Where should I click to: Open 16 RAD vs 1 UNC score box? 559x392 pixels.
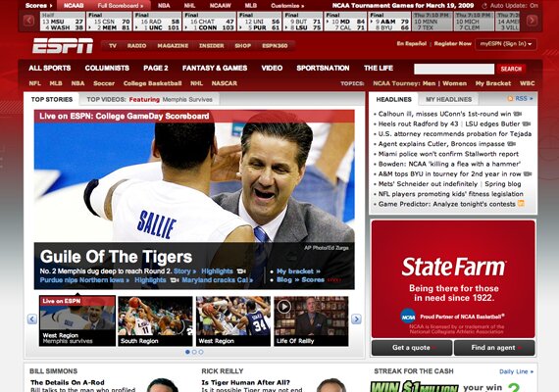pyautogui.click(x=157, y=22)
